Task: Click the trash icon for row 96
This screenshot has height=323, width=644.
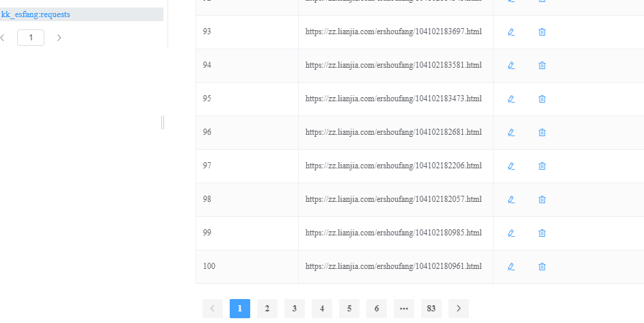Action: click(542, 132)
